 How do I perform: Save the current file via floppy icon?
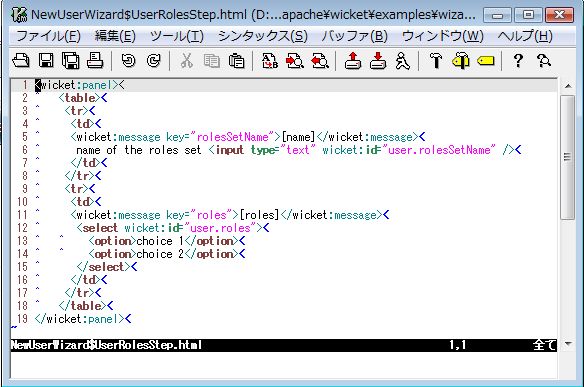(x=46, y=61)
